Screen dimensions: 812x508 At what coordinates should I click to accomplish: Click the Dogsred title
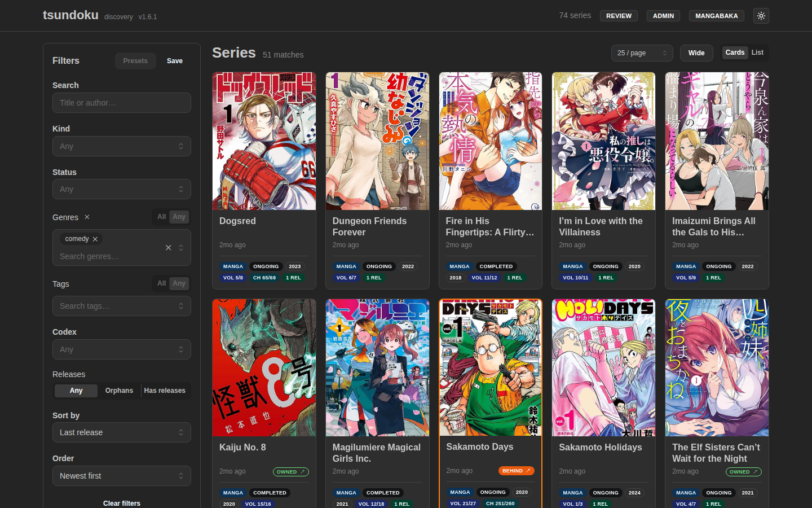click(x=237, y=221)
